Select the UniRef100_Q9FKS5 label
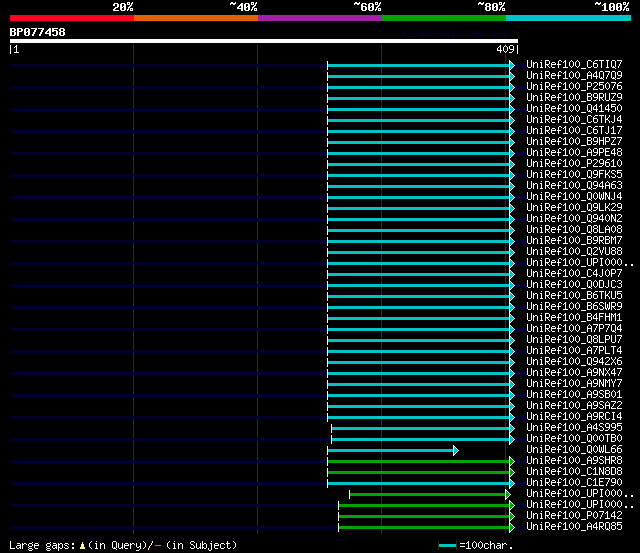640x553 pixels. (574, 175)
